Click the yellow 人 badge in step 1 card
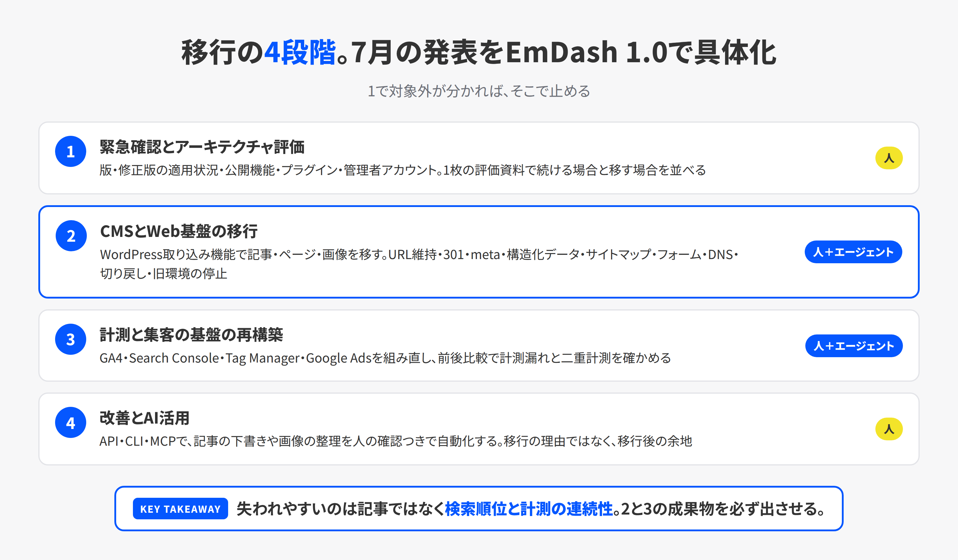Image resolution: width=958 pixels, height=560 pixels. (889, 158)
